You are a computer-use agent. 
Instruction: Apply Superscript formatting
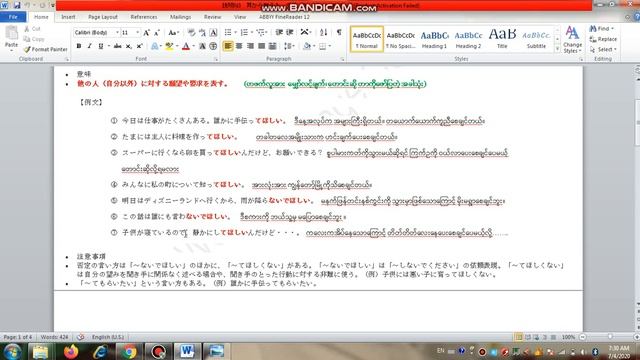coord(139,46)
